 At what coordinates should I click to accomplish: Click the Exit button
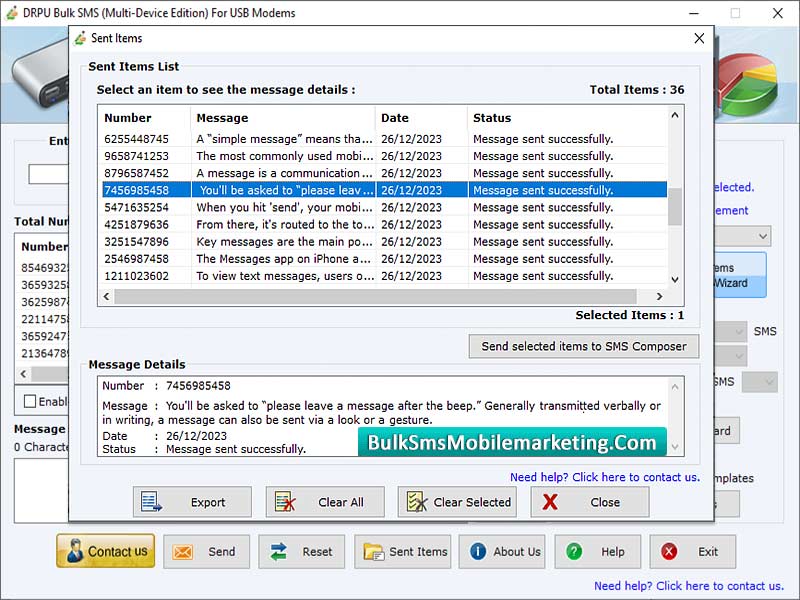(x=692, y=551)
